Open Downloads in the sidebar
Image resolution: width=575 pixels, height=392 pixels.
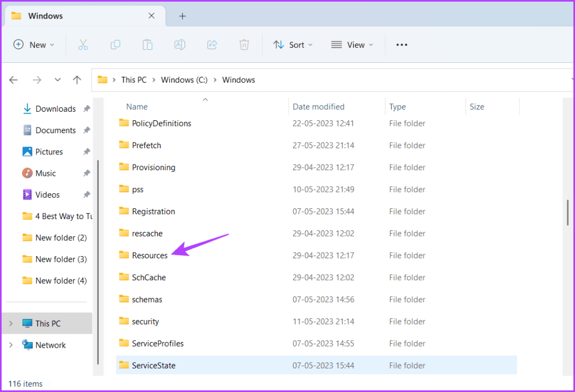56,109
